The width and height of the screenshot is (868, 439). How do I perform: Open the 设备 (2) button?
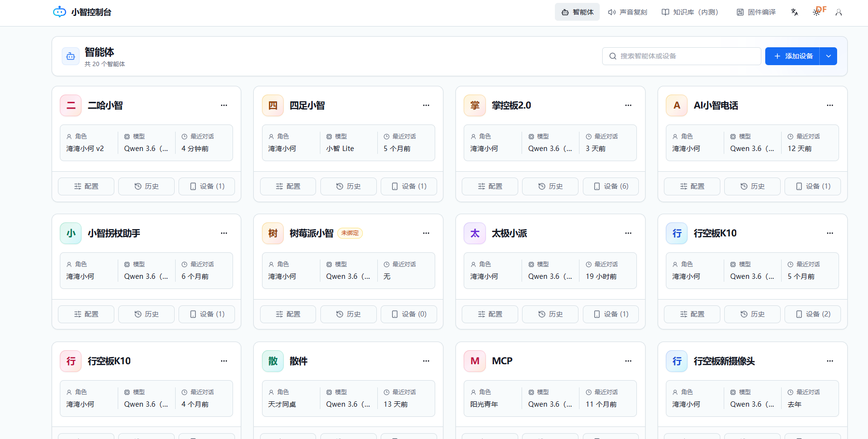point(813,314)
